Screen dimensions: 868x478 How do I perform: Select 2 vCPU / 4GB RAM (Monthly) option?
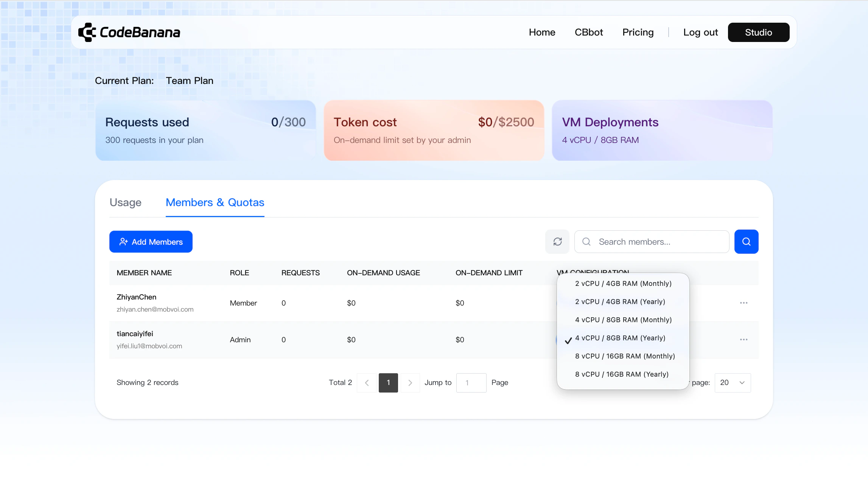pyautogui.click(x=623, y=284)
